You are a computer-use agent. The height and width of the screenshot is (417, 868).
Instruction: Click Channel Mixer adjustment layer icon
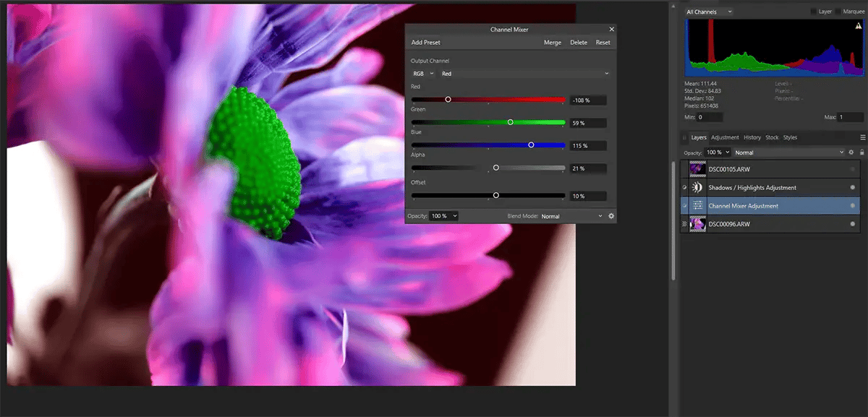coord(698,206)
